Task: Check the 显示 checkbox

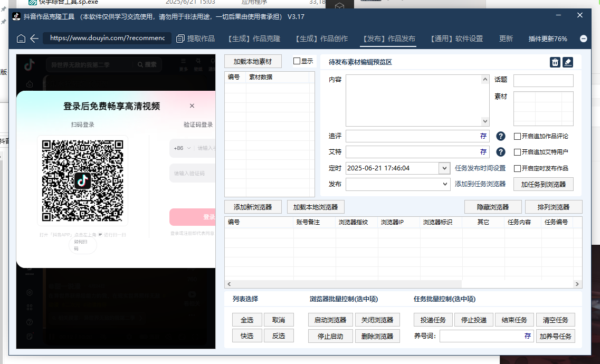Action: [297, 61]
